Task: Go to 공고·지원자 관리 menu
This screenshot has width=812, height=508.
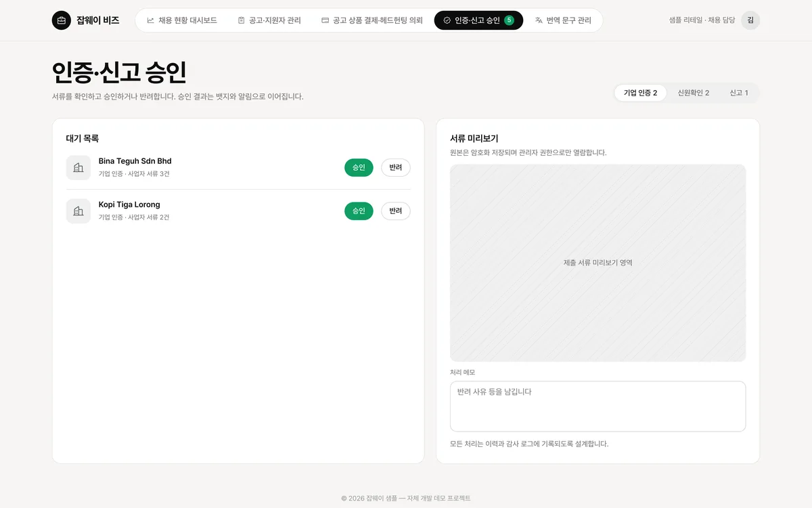Action: [269, 20]
